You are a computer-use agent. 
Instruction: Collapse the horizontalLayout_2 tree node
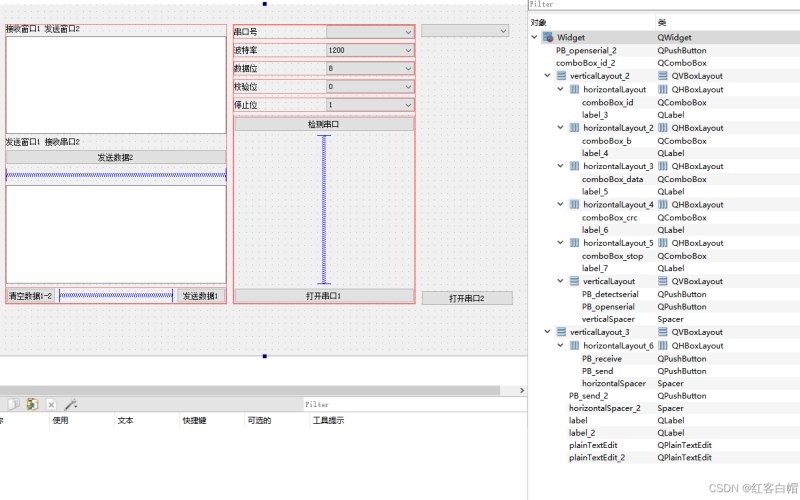[560, 127]
